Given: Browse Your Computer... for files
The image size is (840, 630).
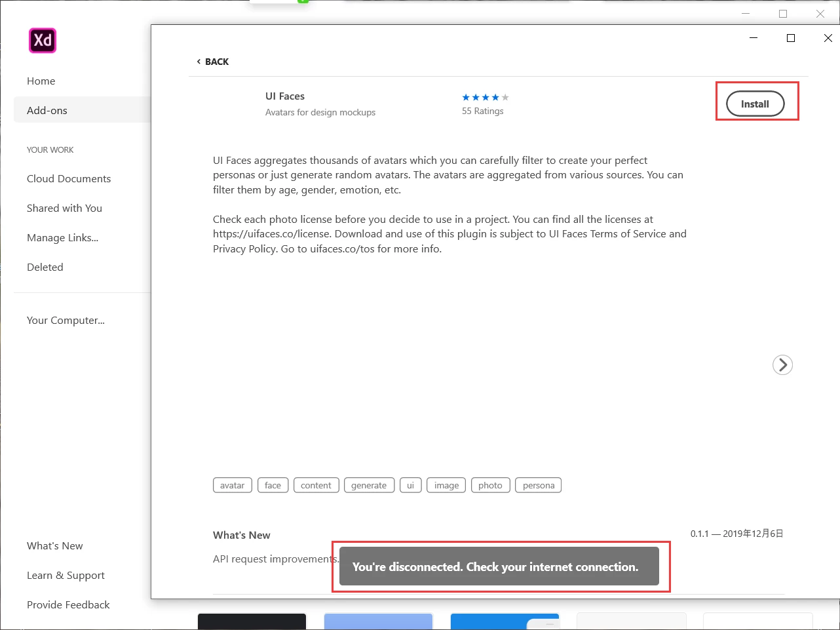Looking at the screenshot, I should coord(66,320).
